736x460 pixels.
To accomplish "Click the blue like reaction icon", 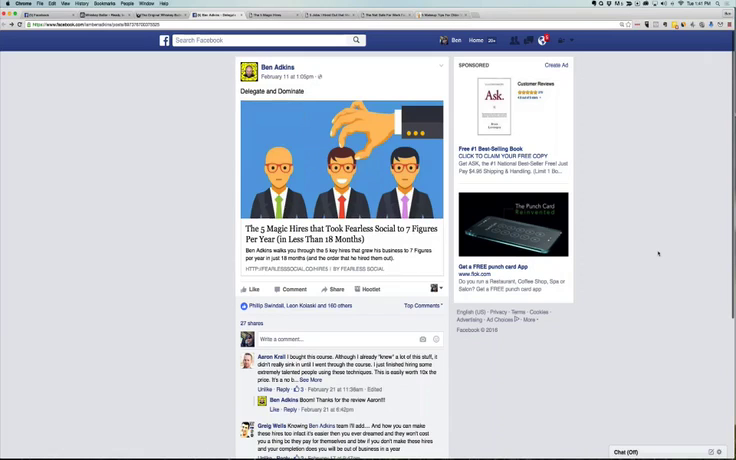I will point(244,306).
